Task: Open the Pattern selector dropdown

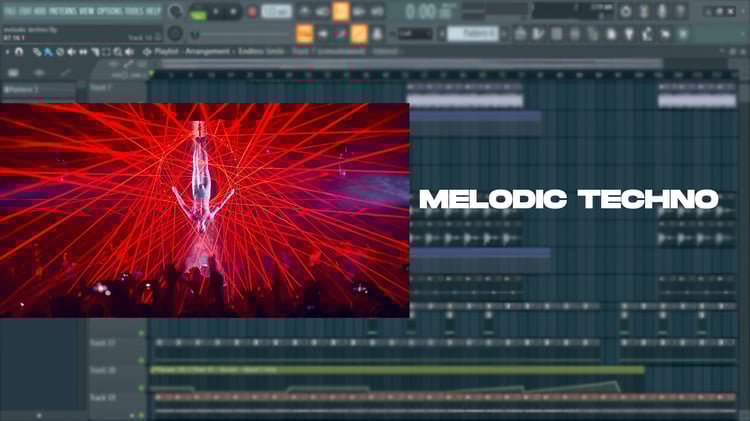Action: [473, 34]
